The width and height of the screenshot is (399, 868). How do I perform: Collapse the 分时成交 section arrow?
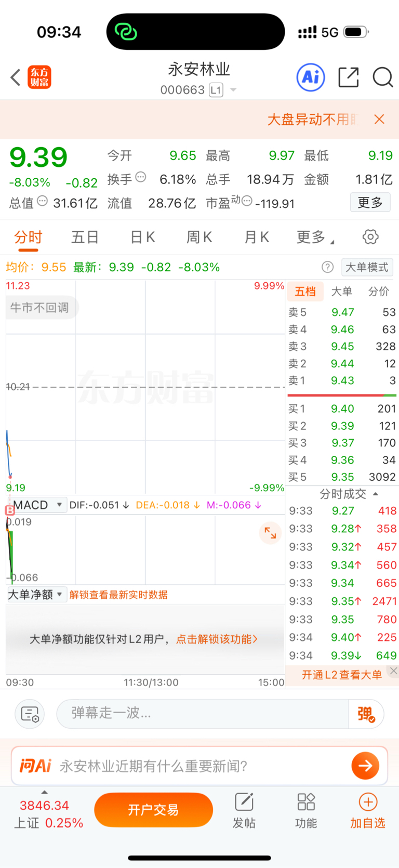[376, 494]
